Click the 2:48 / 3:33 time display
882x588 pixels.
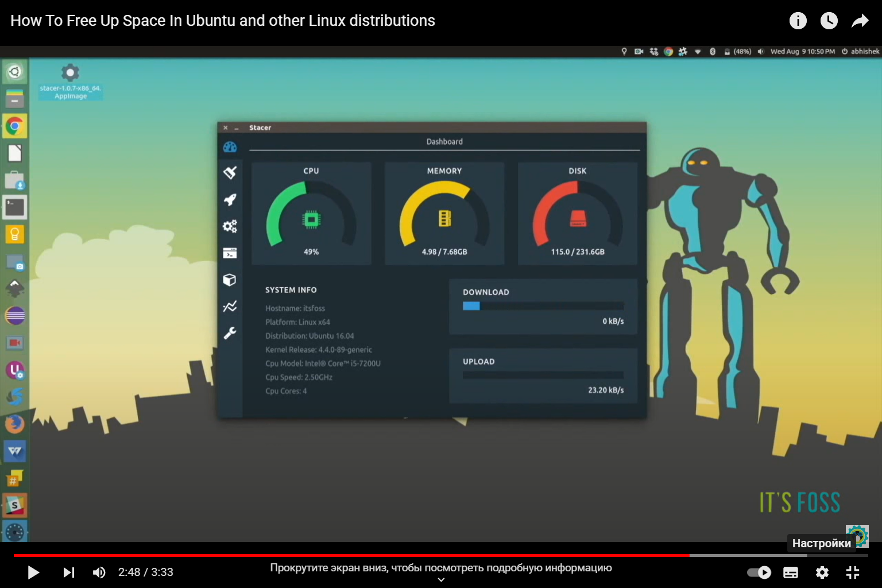tap(146, 572)
